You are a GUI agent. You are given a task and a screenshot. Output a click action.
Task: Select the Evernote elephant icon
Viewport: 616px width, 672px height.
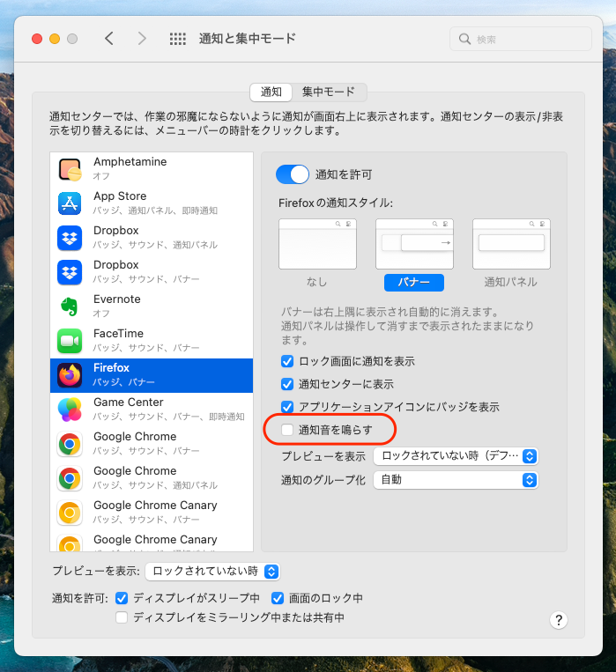pyautogui.click(x=70, y=306)
